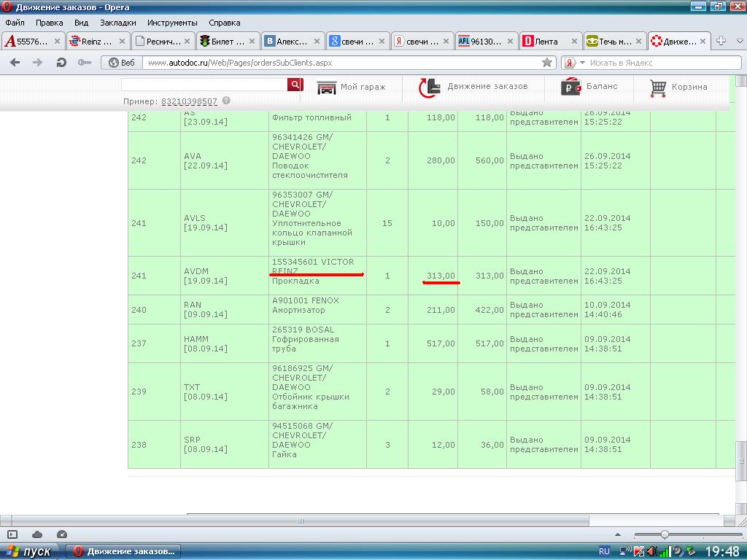Open the Баланс page link
The image size is (747, 560).
[x=589, y=87]
